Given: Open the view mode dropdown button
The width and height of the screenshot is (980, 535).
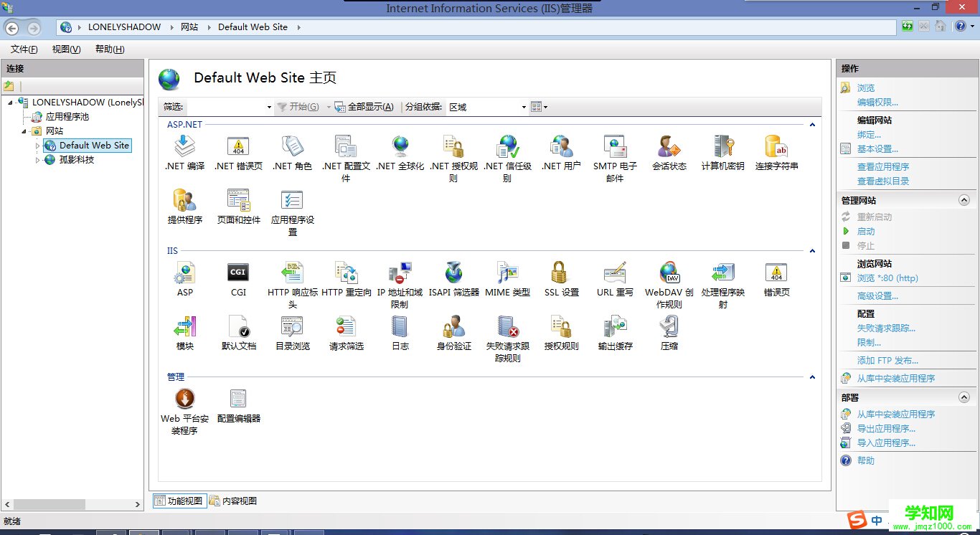Looking at the screenshot, I should pos(539,107).
